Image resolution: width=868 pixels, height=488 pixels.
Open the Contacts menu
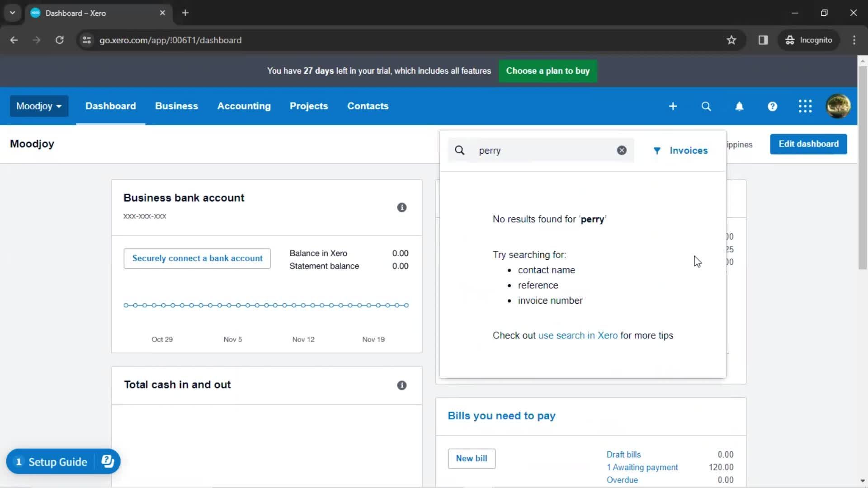(x=368, y=106)
